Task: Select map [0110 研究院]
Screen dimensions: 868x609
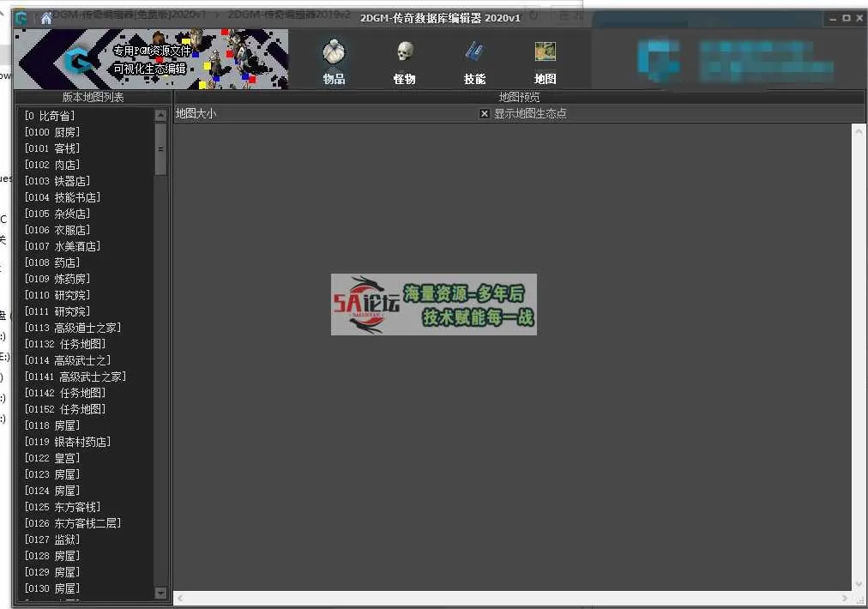Action: point(57,295)
